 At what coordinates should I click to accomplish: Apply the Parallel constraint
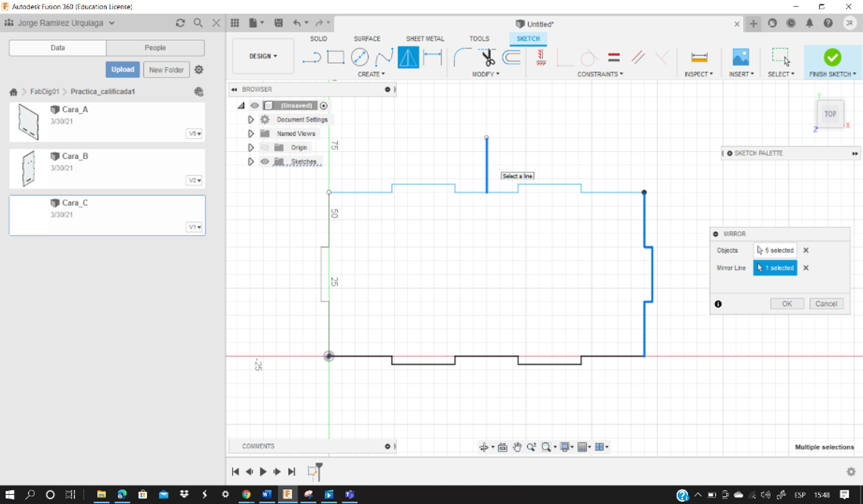pyautogui.click(x=638, y=58)
